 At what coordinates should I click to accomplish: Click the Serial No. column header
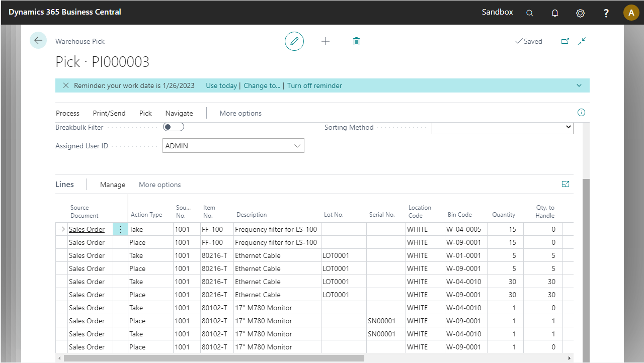tap(382, 215)
